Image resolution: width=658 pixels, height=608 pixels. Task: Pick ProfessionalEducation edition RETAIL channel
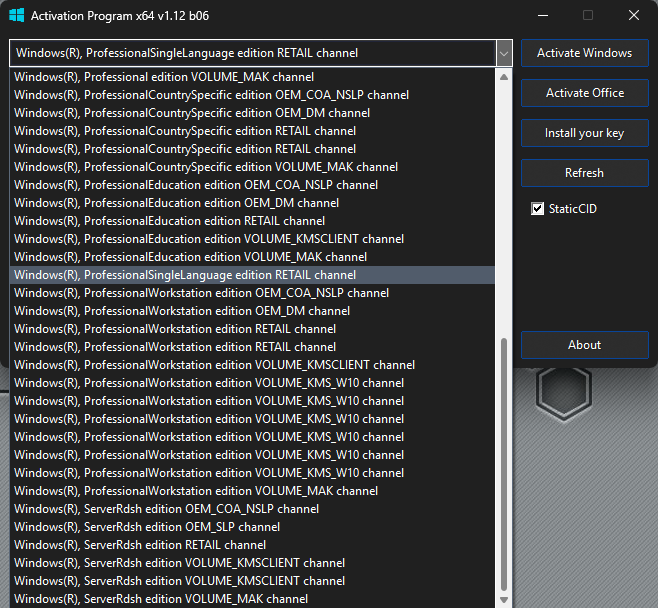tap(252, 221)
